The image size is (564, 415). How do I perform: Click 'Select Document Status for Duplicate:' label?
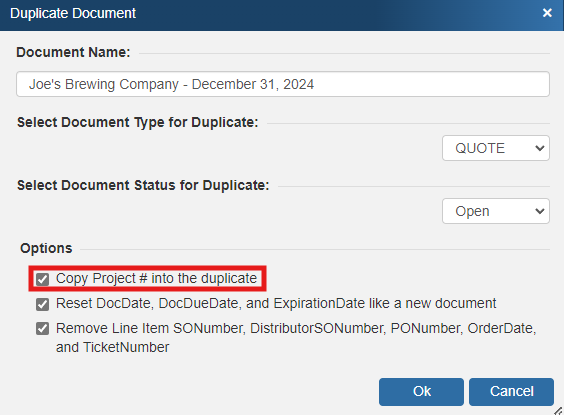pos(143,186)
